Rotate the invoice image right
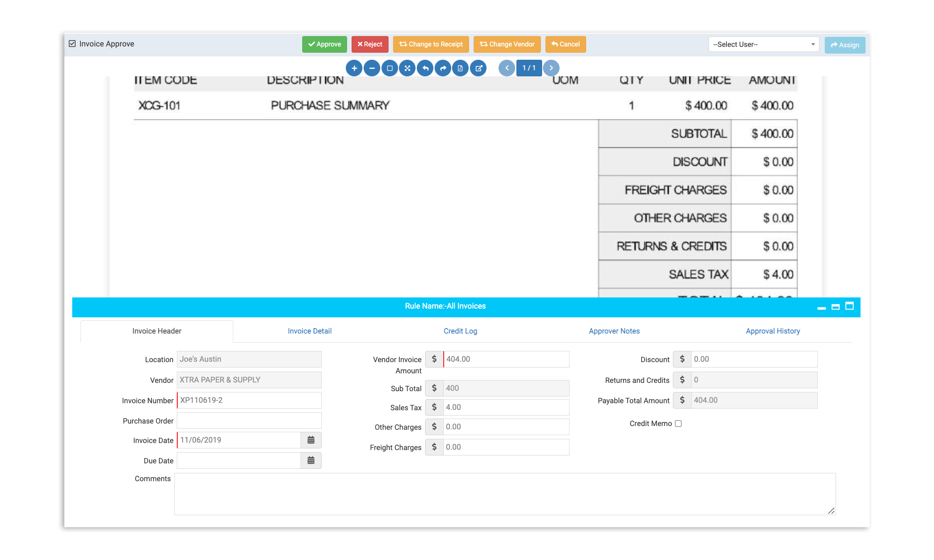This screenshot has height=560, width=934. pyautogui.click(x=443, y=68)
